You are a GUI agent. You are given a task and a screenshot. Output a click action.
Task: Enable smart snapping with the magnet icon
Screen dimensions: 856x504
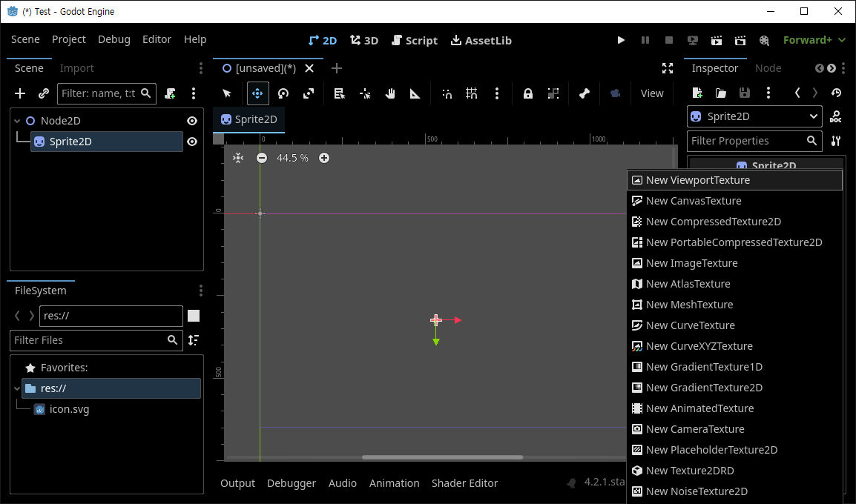(x=446, y=93)
